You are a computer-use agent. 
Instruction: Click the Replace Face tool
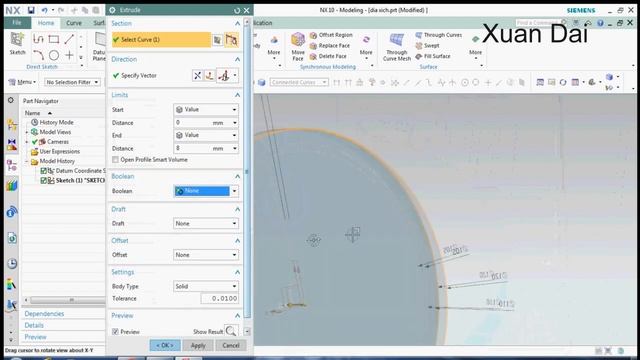(330, 46)
